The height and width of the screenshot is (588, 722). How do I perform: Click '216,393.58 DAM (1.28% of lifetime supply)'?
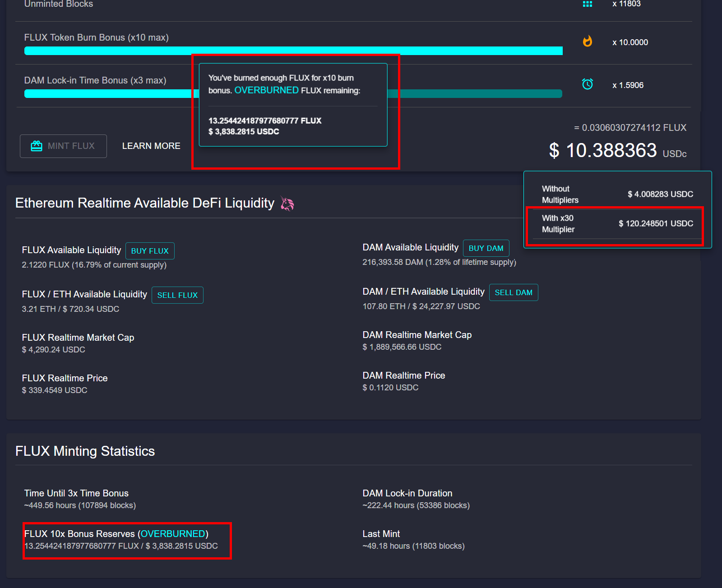[x=440, y=262]
